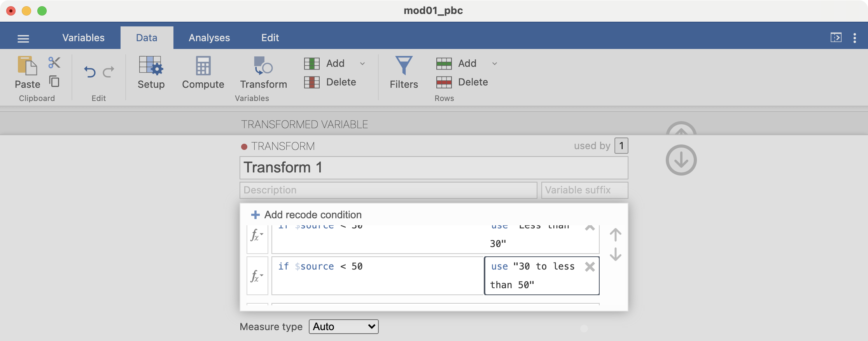Switch to the Analyses tab
The width and height of the screenshot is (868, 341).
coord(209,38)
